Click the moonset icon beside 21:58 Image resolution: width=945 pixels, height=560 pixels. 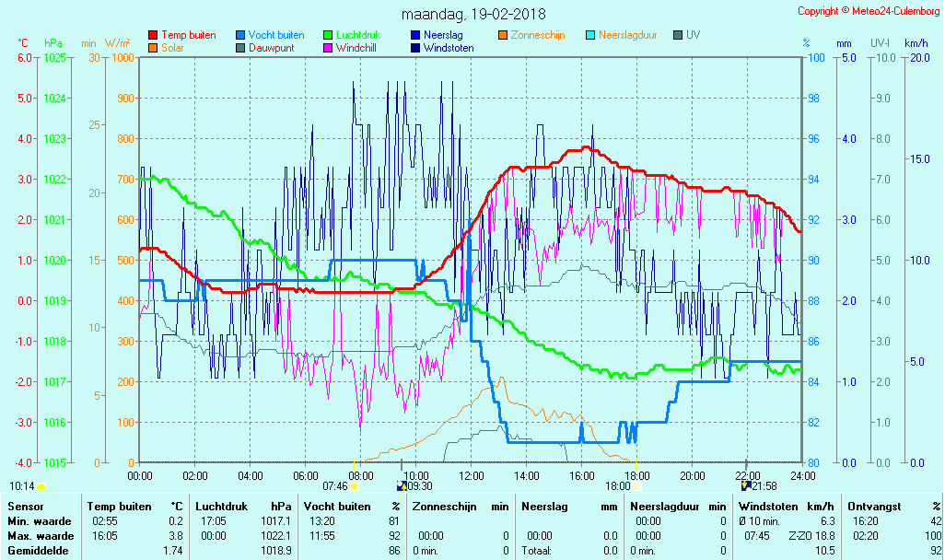[745, 485]
